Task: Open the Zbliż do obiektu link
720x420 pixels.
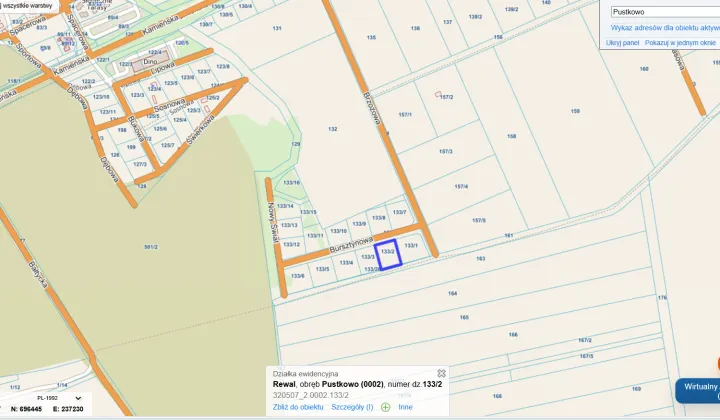Action: click(x=298, y=407)
